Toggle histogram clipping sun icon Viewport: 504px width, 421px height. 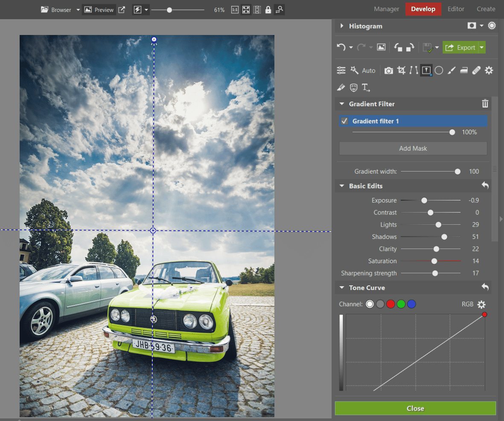(x=492, y=26)
